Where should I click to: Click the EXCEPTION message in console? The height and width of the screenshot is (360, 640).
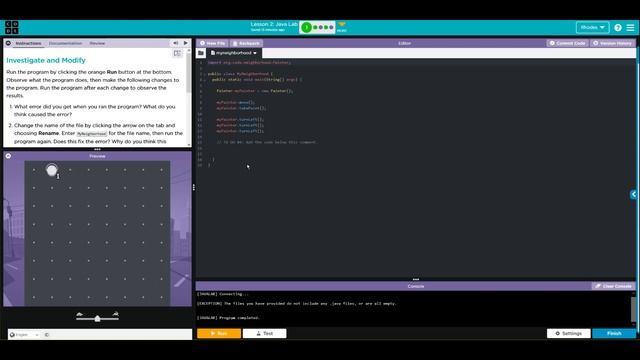(x=296, y=303)
